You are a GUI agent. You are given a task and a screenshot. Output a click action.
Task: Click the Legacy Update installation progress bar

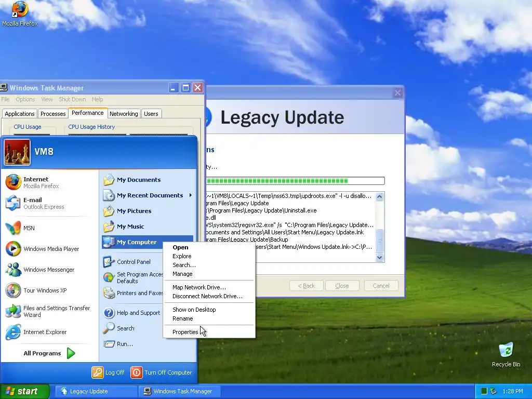(295, 180)
